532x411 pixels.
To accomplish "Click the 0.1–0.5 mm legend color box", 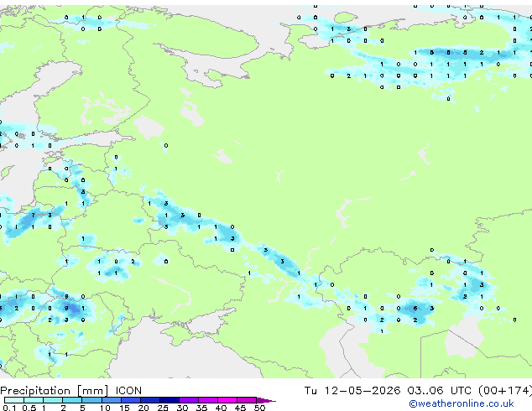I will [14, 400].
